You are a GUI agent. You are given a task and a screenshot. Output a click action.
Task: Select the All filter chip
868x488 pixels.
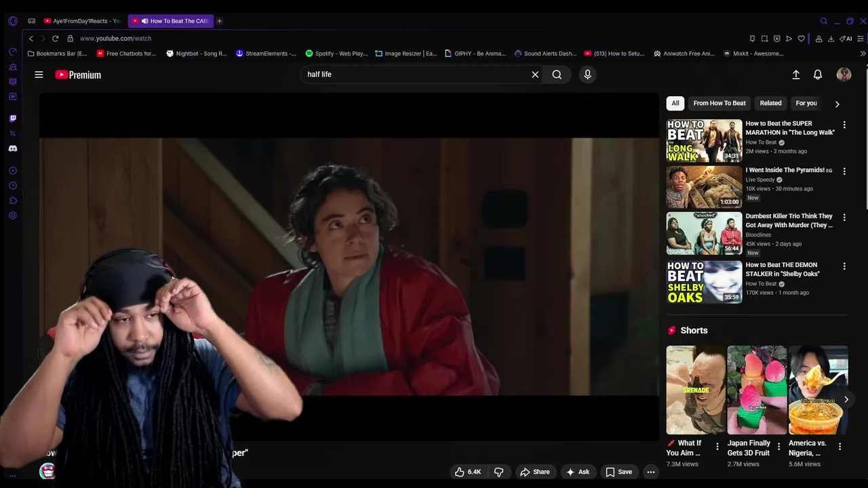click(x=675, y=103)
